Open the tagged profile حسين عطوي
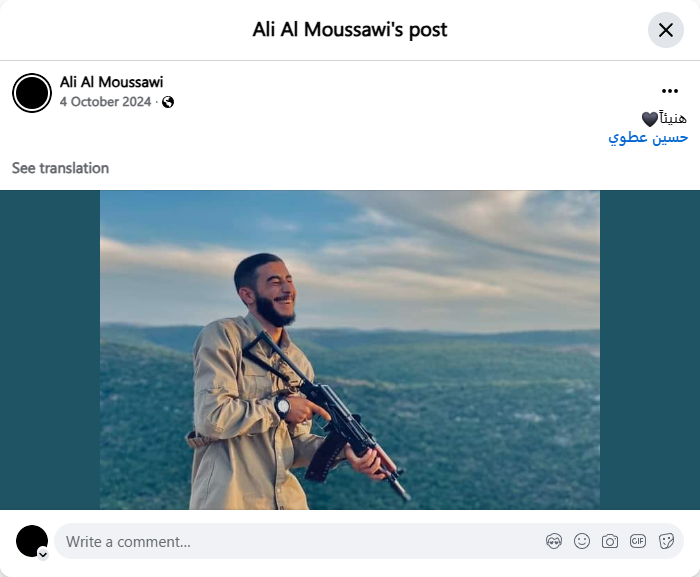 coord(648,137)
